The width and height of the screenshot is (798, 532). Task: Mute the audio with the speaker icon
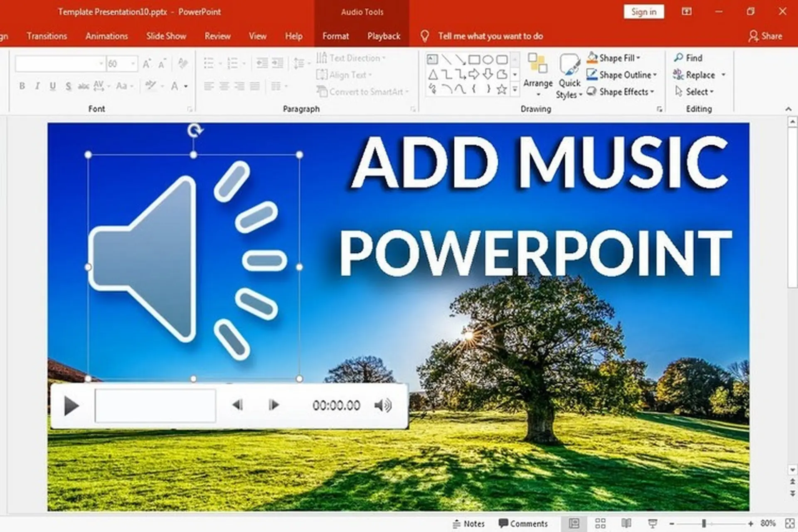click(x=384, y=405)
